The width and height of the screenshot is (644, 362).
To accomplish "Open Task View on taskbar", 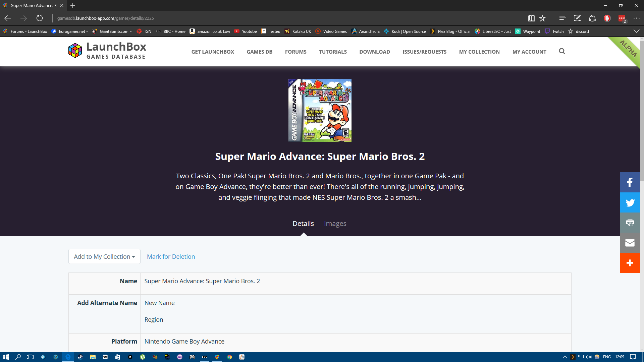I will (x=31, y=357).
